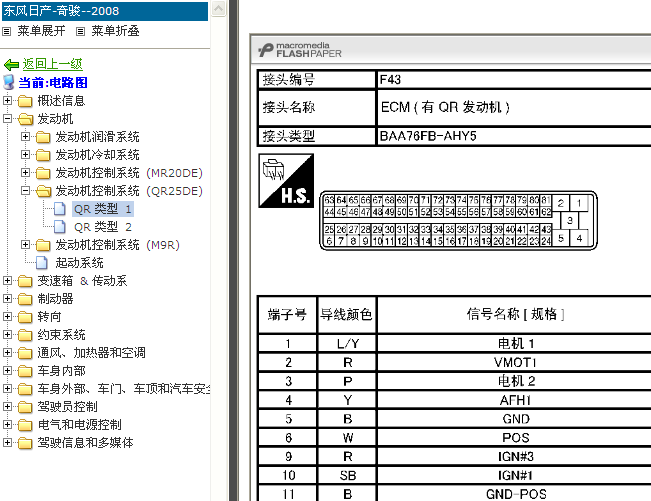The height and width of the screenshot is (501, 651).
Task: Expand the 车身外部、车门 node
Action: (x=7, y=389)
